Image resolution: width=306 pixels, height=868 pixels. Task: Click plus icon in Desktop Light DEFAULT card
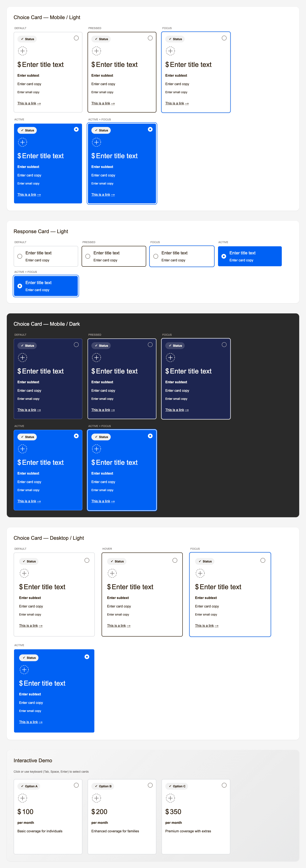coord(24,573)
